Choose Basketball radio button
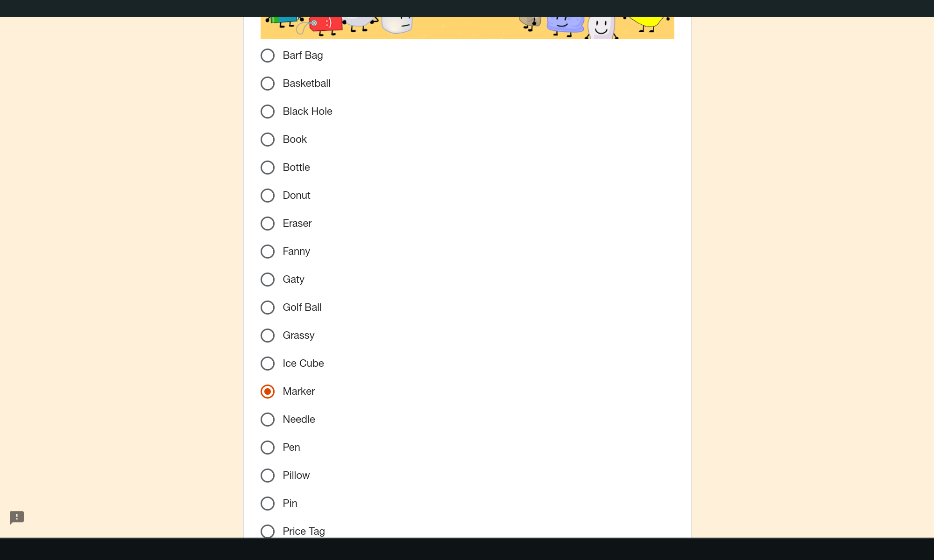 pos(268,84)
